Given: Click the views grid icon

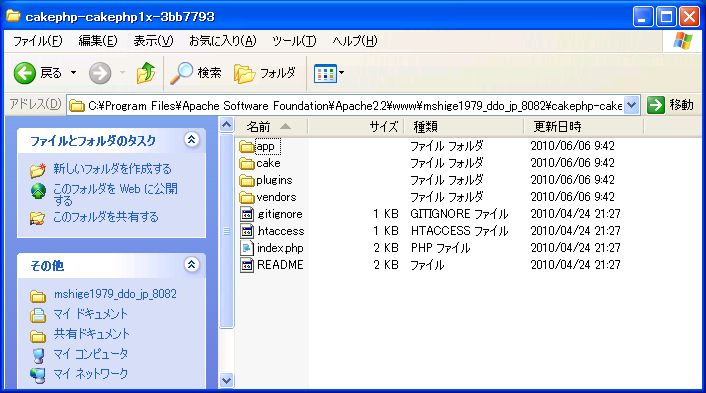Looking at the screenshot, I should tap(325, 73).
